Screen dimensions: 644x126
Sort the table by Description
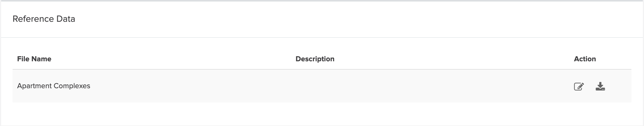pos(315,59)
